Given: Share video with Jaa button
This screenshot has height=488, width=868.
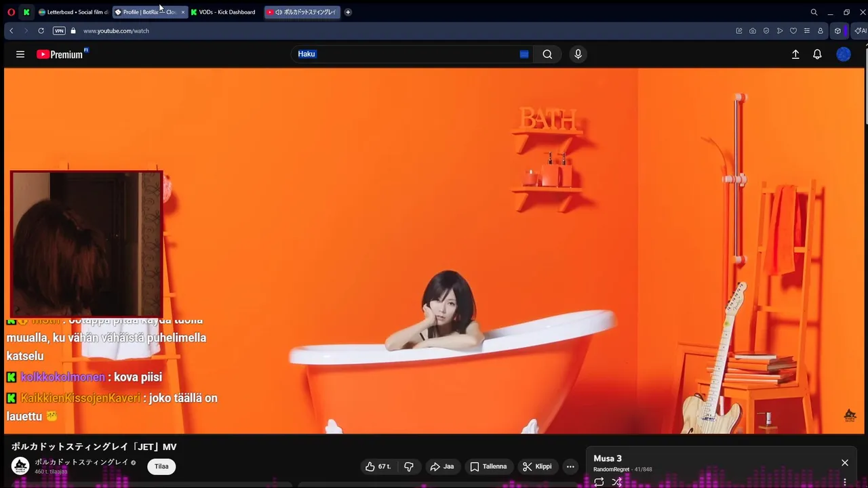Looking at the screenshot, I should click(x=442, y=466).
